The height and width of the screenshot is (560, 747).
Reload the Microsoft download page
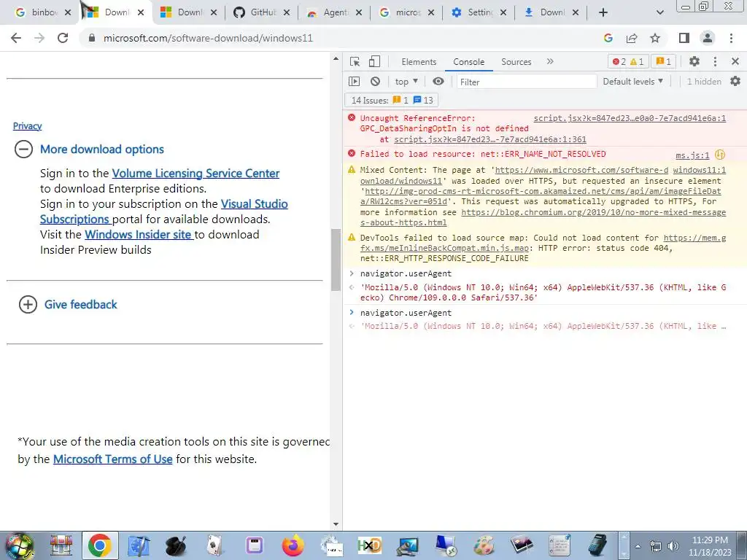pyautogui.click(x=63, y=38)
